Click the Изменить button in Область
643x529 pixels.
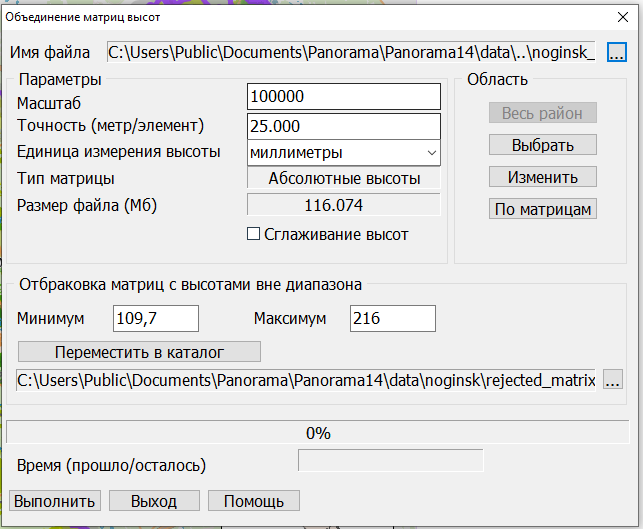[x=543, y=177]
